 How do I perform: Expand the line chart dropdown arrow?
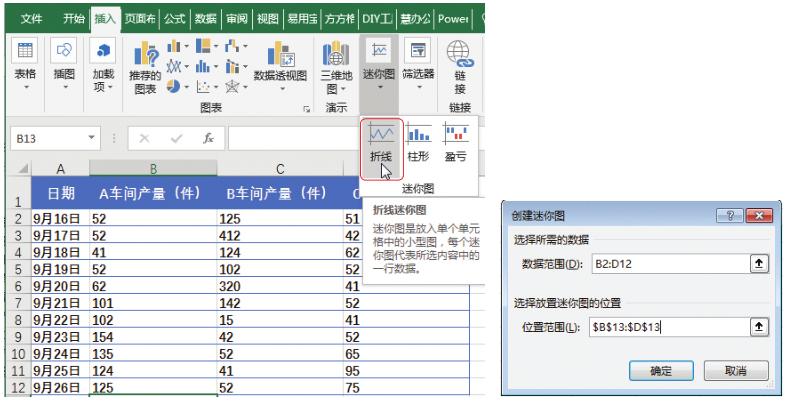point(186,66)
